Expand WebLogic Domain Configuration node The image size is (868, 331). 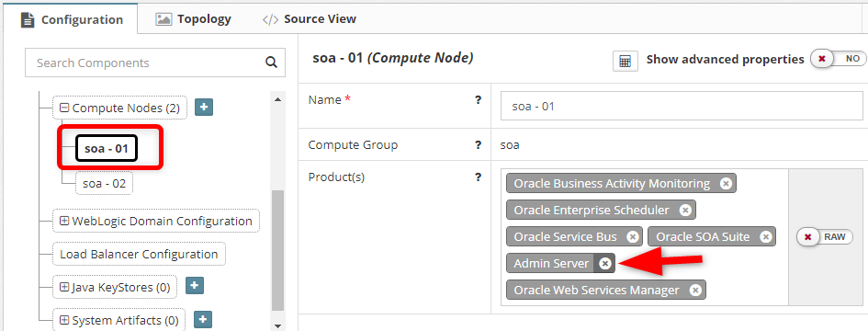(x=63, y=221)
